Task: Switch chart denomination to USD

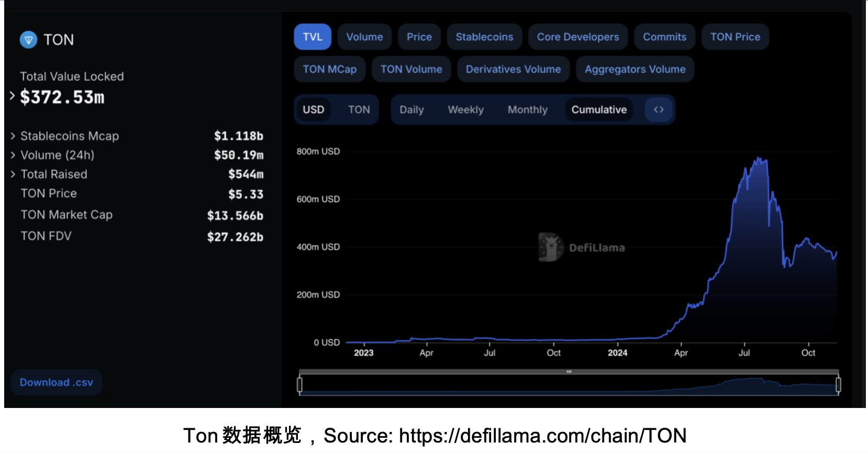Action: 314,110
